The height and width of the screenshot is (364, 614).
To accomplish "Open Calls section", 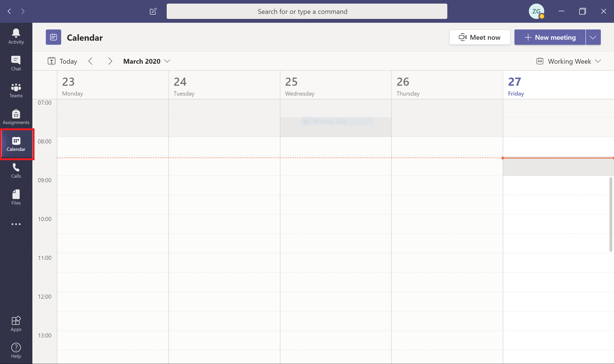I will 16,170.
